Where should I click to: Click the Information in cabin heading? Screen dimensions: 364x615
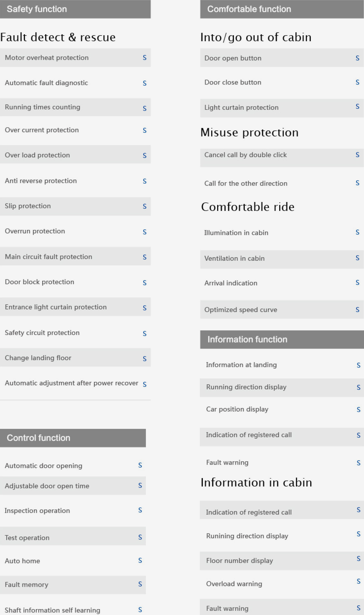point(256,483)
